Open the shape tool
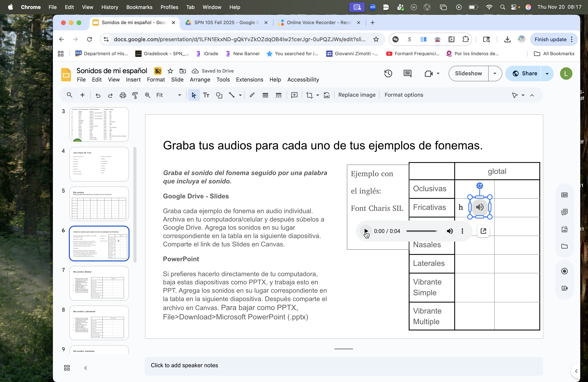Image resolution: width=588 pixels, height=382 pixels. coord(219,95)
